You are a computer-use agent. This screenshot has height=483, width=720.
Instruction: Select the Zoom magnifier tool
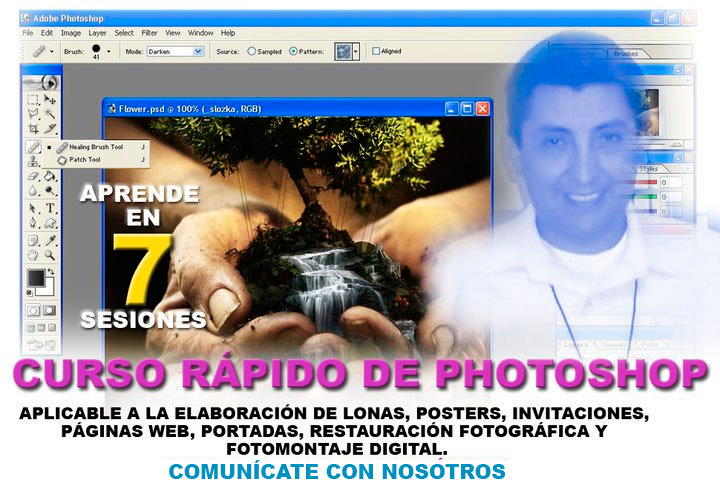[50, 255]
